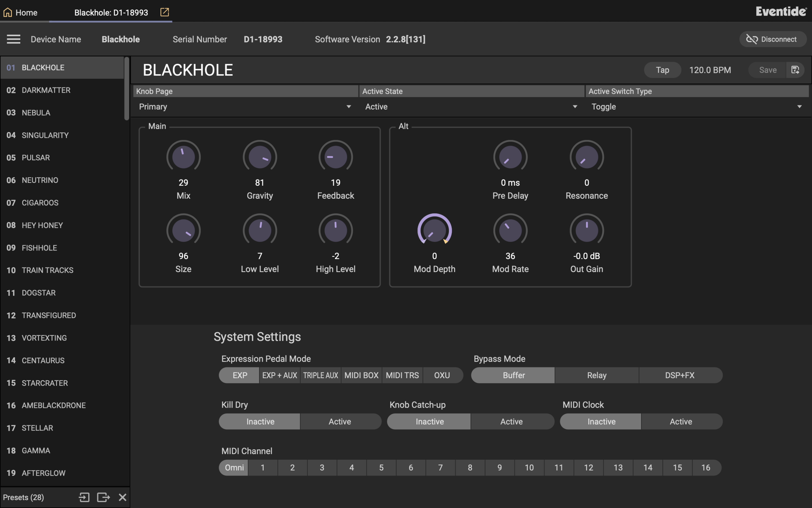Image resolution: width=812 pixels, height=508 pixels.
Task: Click the Size knob
Action: tap(184, 231)
